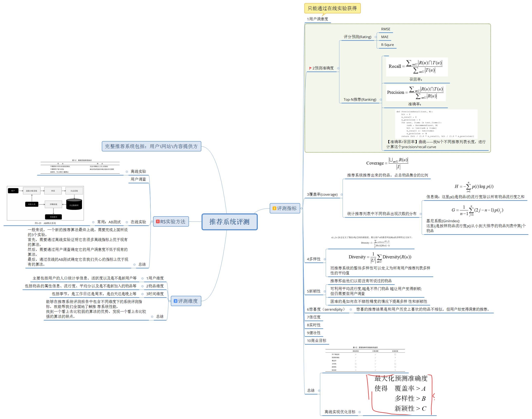Screen dimensions: 532x419
Task: Collapse the 3覆盖率(coverage) branch
Action: (x=342, y=194)
